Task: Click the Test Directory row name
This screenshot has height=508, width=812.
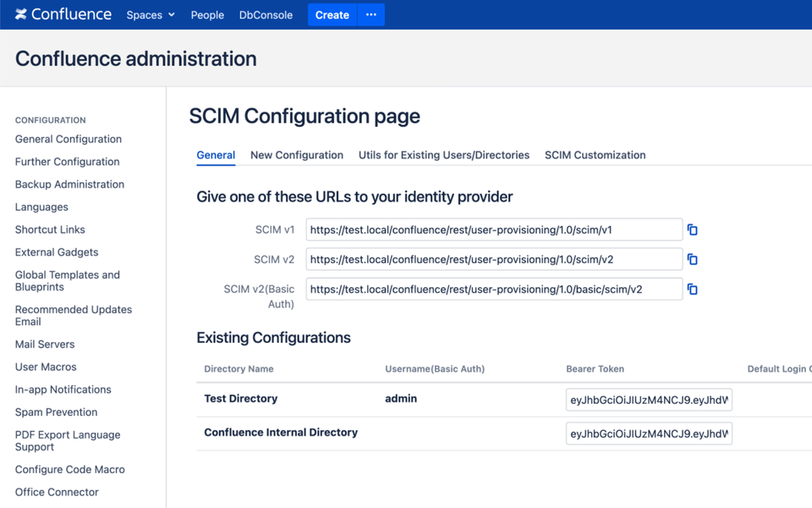Action: pyautogui.click(x=241, y=399)
